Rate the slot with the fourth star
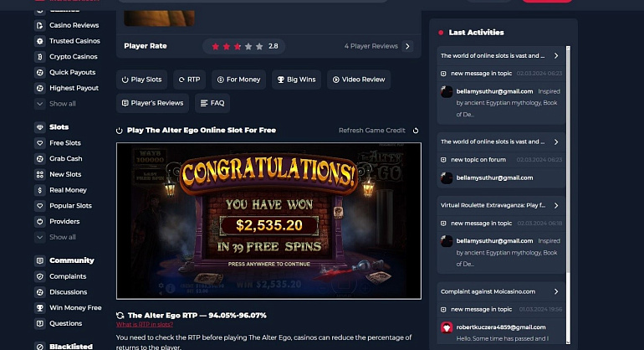The width and height of the screenshot is (644, 350). pyautogui.click(x=248, y=47)
